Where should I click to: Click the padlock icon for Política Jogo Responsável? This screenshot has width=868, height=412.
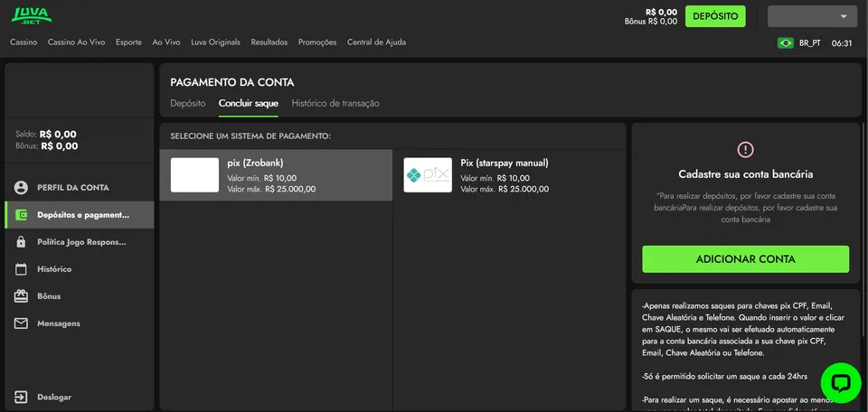(21, 242)
